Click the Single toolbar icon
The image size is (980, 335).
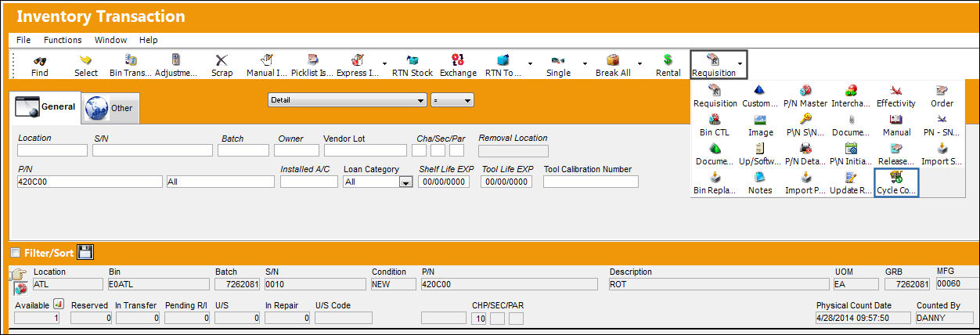click(558, 60)
